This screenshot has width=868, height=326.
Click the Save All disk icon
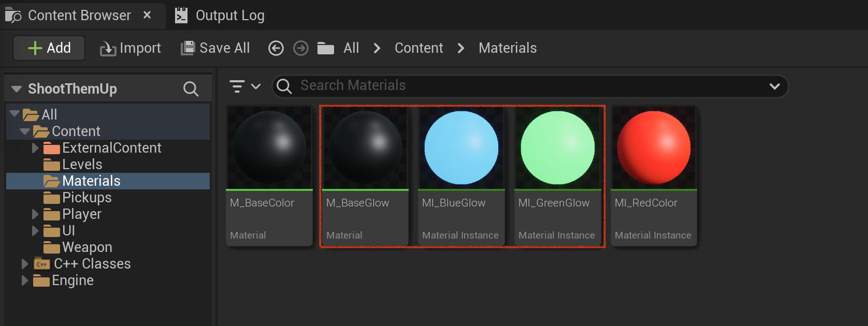pyautogui.click(x=187, y=48)
